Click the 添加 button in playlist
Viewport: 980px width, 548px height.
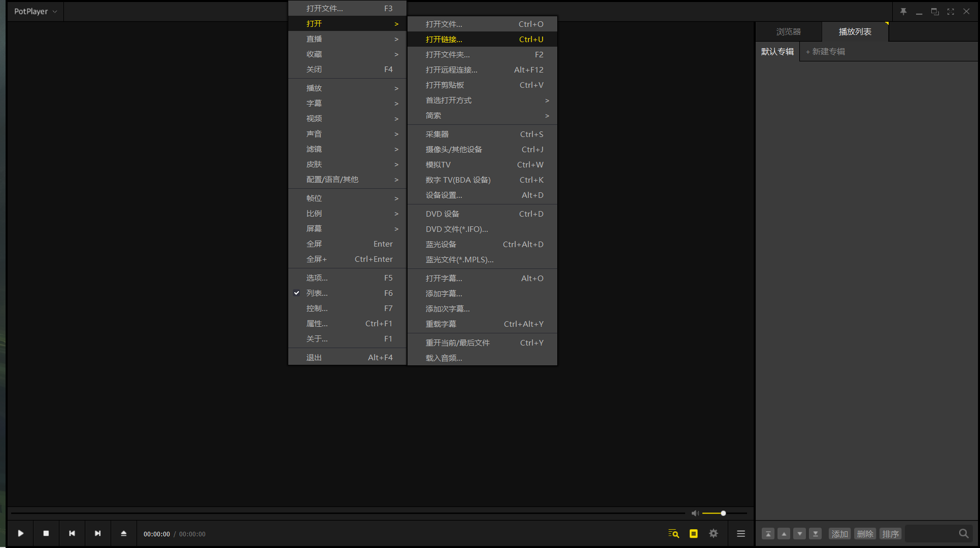[839, 534]
